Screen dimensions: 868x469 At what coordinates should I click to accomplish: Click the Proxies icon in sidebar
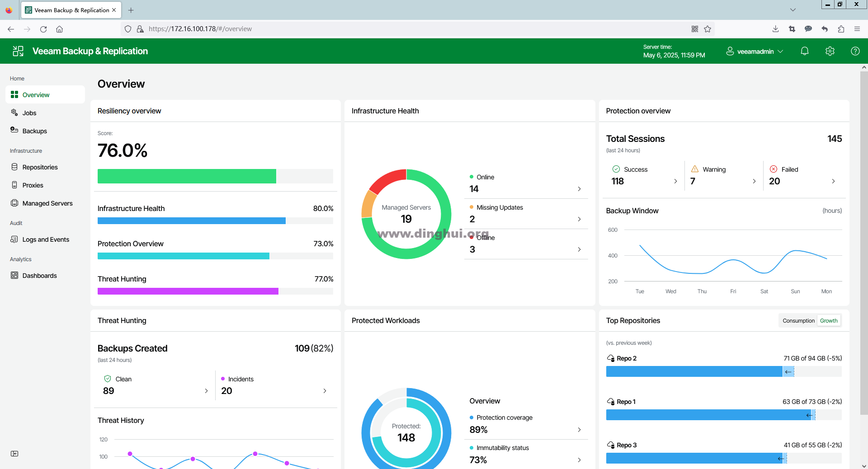[x=14, y=185]
